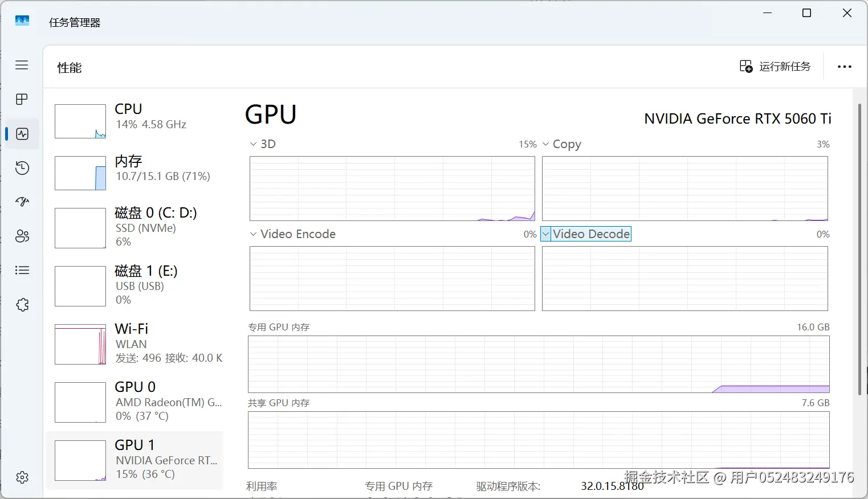
Task: Open the Video Decode dropdown chevron
Action: click(546, 234)
